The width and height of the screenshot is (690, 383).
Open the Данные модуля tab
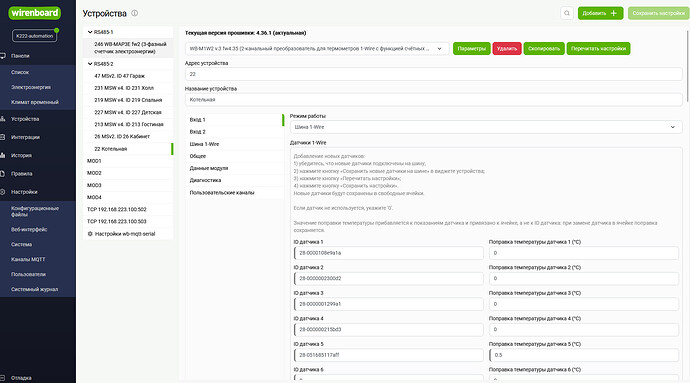[x=235, y=168]
